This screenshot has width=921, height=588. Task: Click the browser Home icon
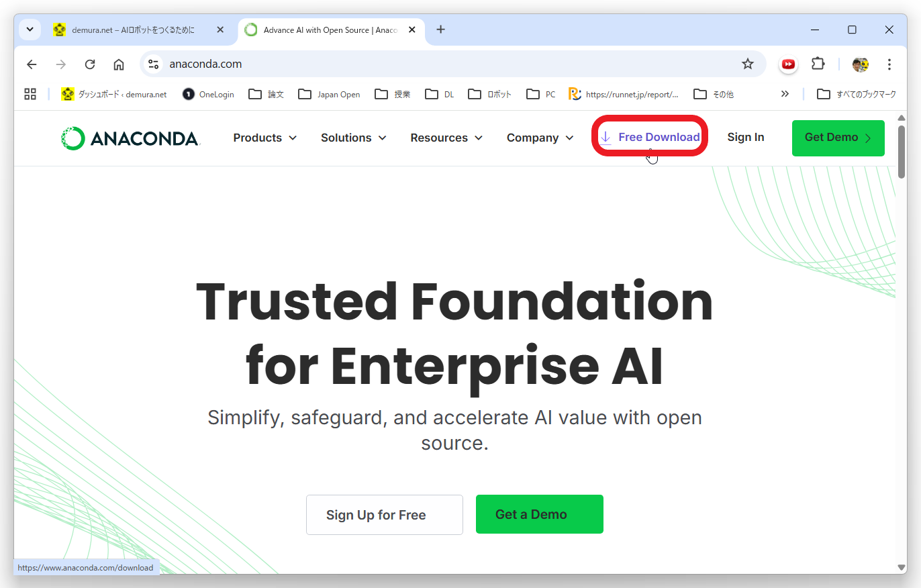pyautogui.click(x=119, y=64)
